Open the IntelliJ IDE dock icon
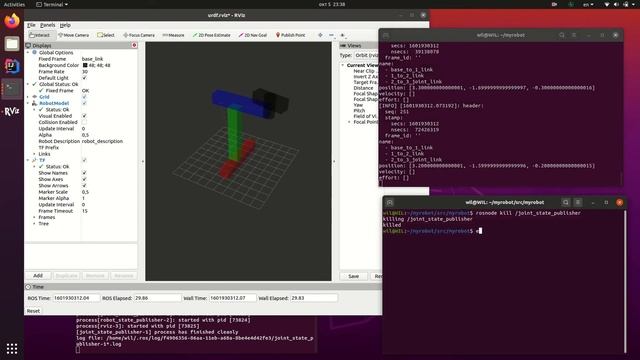640x360 pixels. pos(12,66)
